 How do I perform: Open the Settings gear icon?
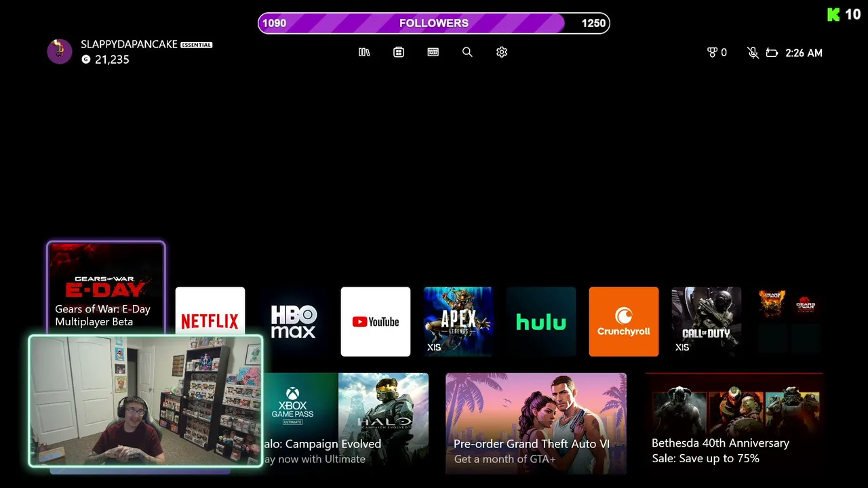click(502, 52)
